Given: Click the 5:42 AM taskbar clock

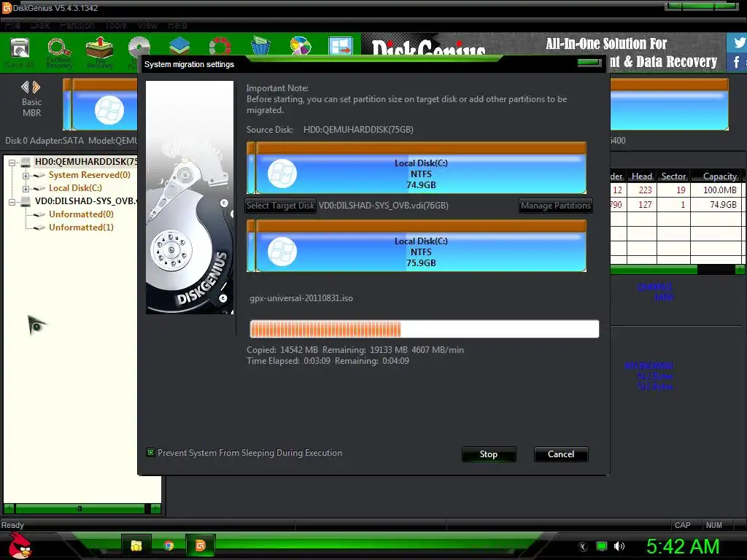Looking at the screenshot, I should coord(683,547).
